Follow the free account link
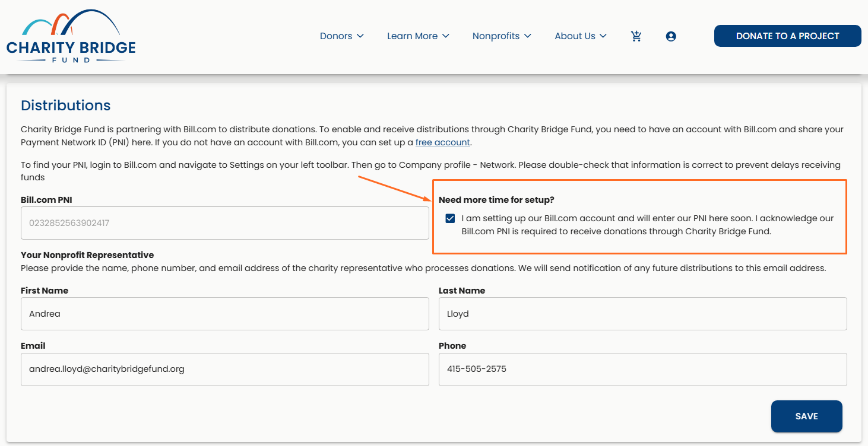Viewport: 868px width, 446px height. point(443,142)
